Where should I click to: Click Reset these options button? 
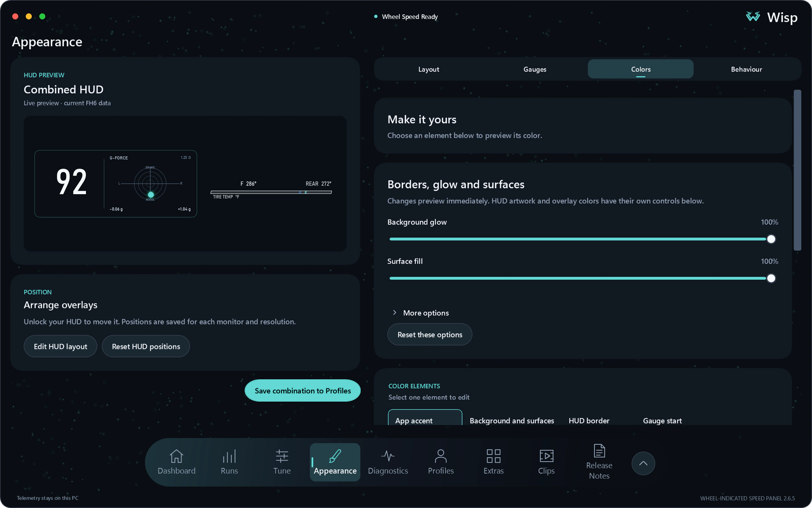click(x=430, y=334)
